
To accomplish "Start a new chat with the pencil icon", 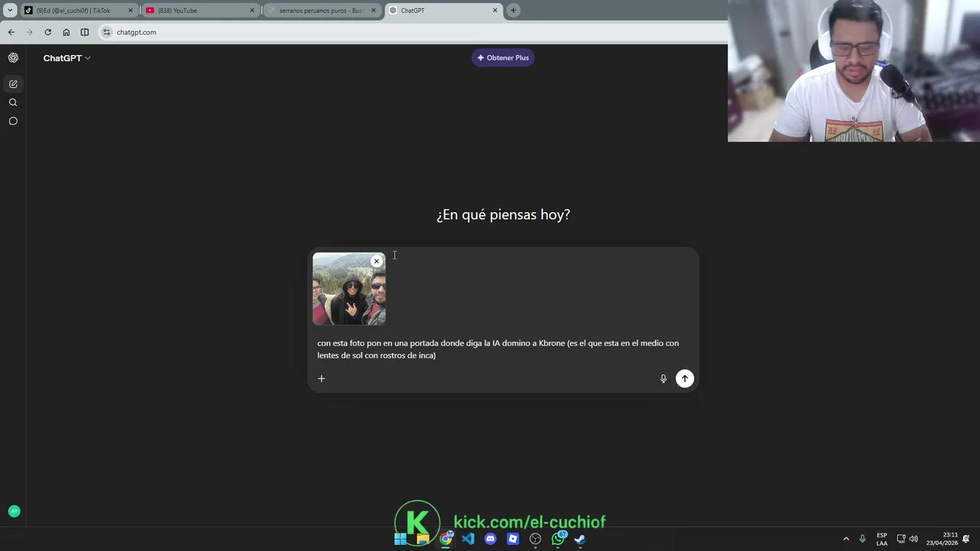I will click(13, 84).
